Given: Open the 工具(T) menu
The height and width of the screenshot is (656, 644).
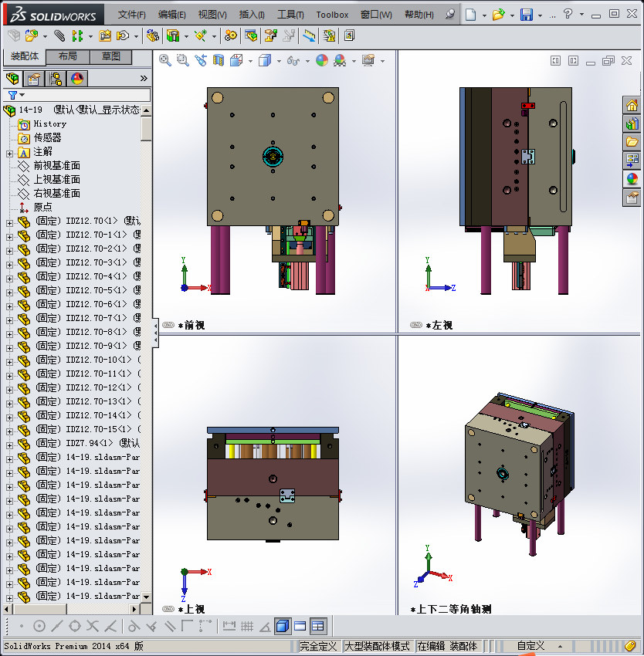Looking at the screenshot, I should [x=291, y=15].
